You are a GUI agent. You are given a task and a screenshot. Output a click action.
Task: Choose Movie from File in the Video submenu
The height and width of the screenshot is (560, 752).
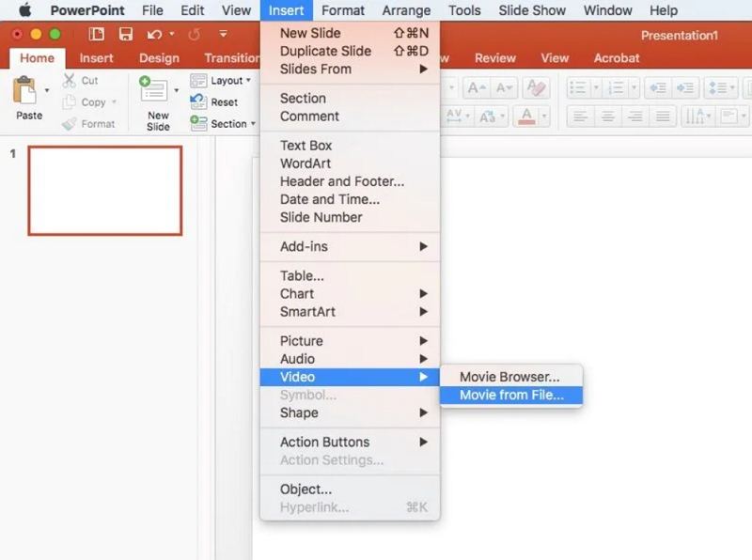click(x=512, y=396)
